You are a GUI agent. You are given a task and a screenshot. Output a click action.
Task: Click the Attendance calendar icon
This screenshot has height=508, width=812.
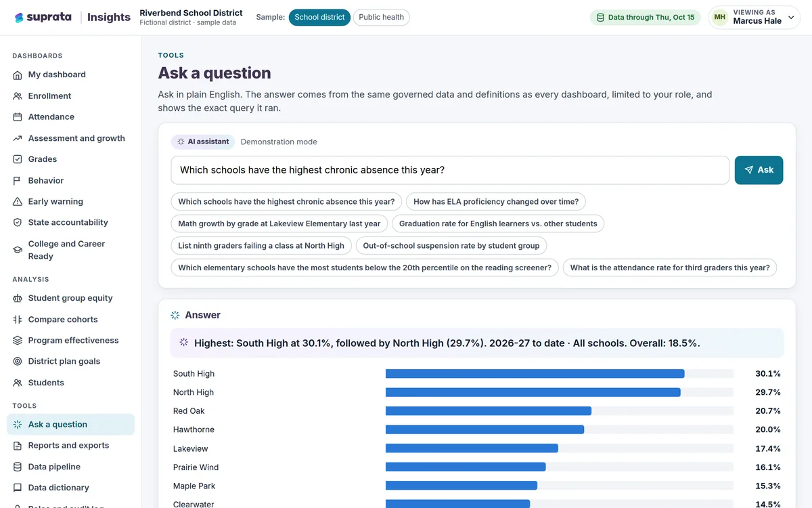(18, 117)
